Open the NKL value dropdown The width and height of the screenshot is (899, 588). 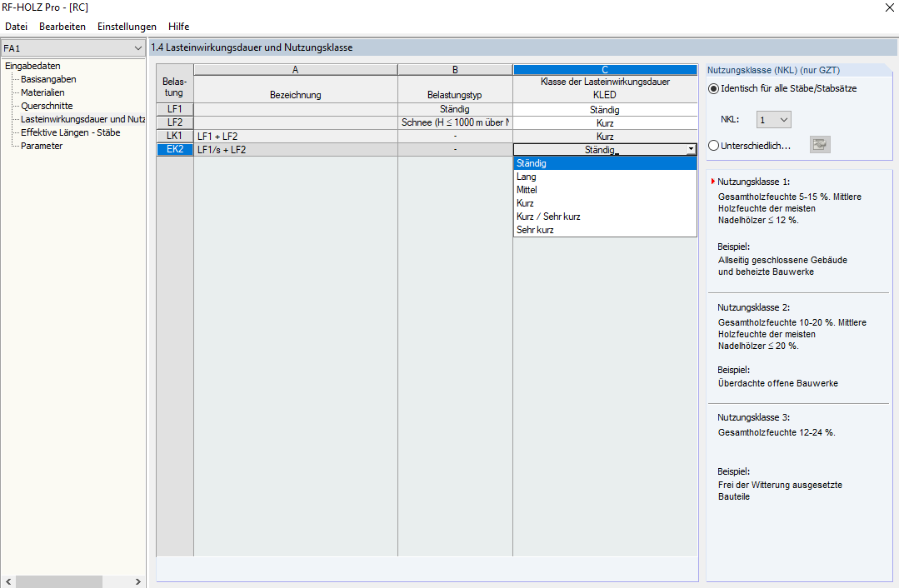pyautogui.click(x=774, y=120)
